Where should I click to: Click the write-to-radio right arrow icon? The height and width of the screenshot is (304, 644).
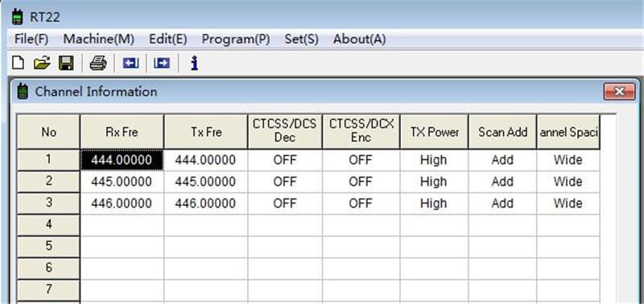[162, 64]
